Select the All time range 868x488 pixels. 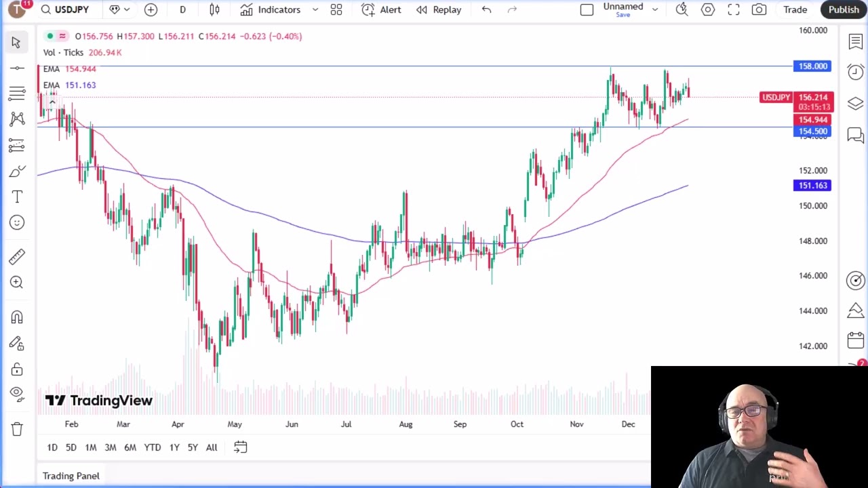tap(212, 447)
